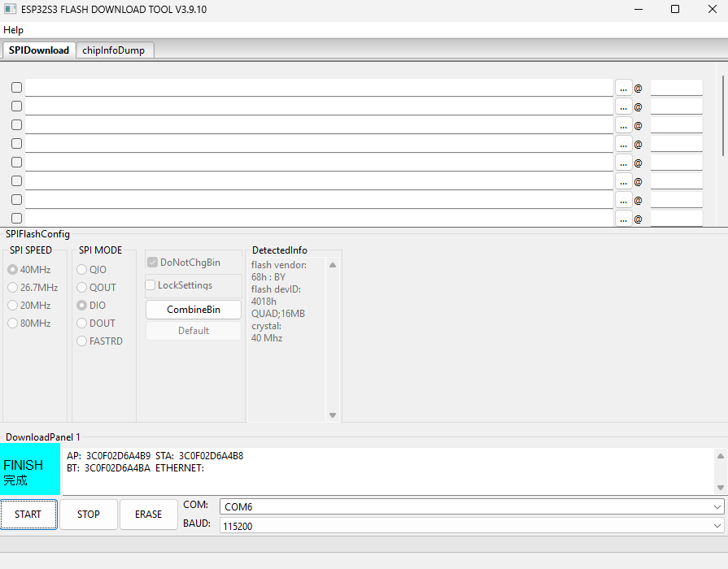Browse for a file using the fifth row's ... button
728x569 pixels.
[624, 163]
